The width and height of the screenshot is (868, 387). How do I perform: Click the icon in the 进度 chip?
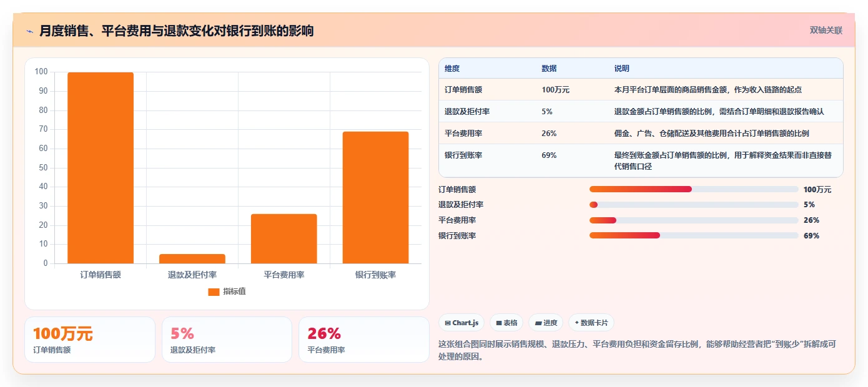coord(538,323)
